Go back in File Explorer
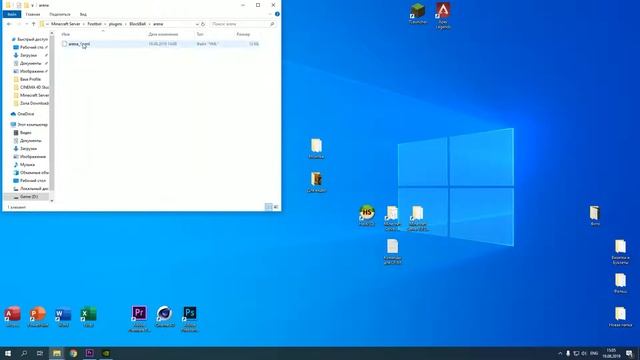 coord(9,24)
